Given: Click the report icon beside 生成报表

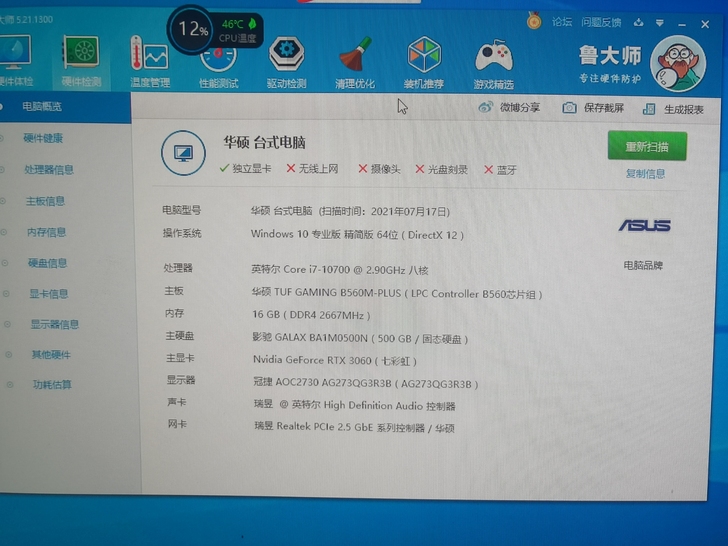Looking at the screenshot, I should click(x=649, y=109).
